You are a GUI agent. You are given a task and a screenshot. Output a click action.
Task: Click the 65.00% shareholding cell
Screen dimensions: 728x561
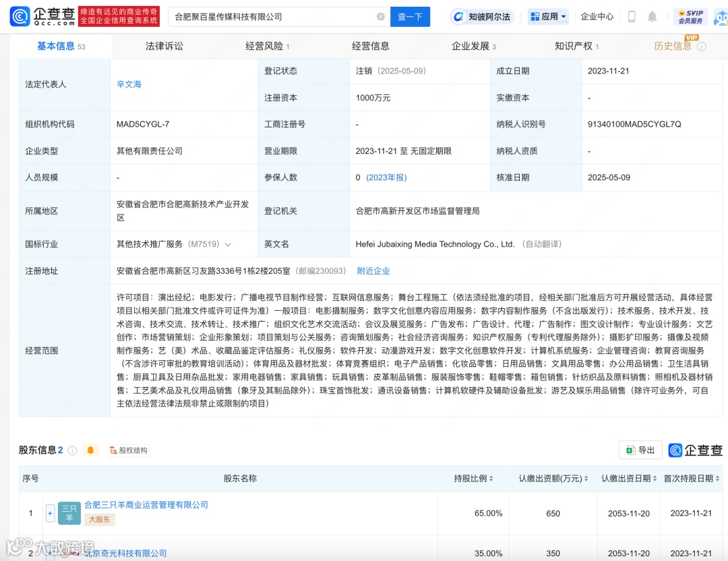pos(488,513)
